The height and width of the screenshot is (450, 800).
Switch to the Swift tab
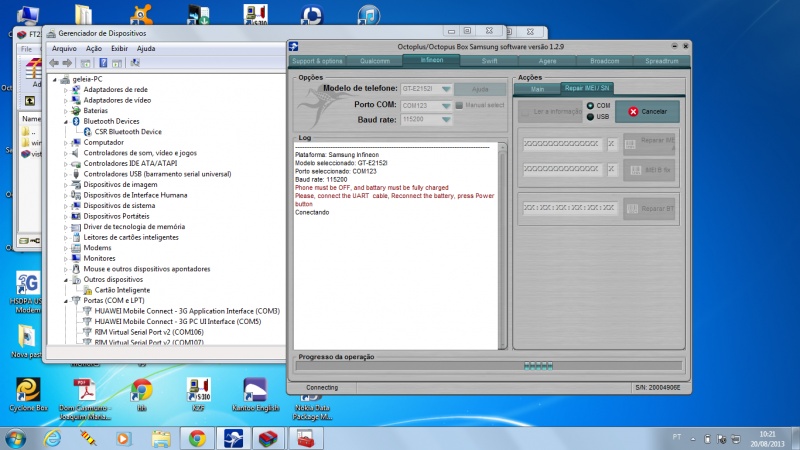click(489, 61)
